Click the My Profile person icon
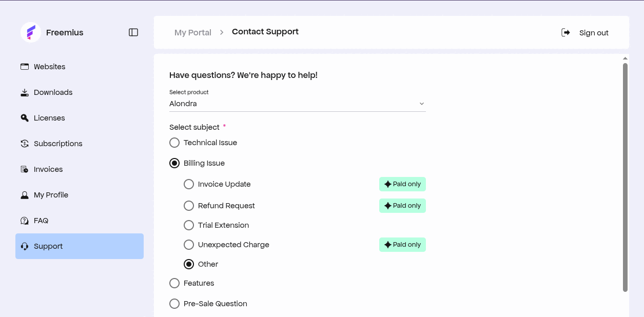Viewport: 644px width, 317px height. [25, 195]
